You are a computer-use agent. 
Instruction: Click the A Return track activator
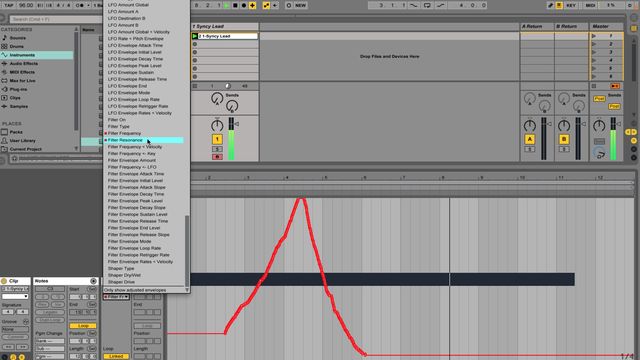click(530, 140)
